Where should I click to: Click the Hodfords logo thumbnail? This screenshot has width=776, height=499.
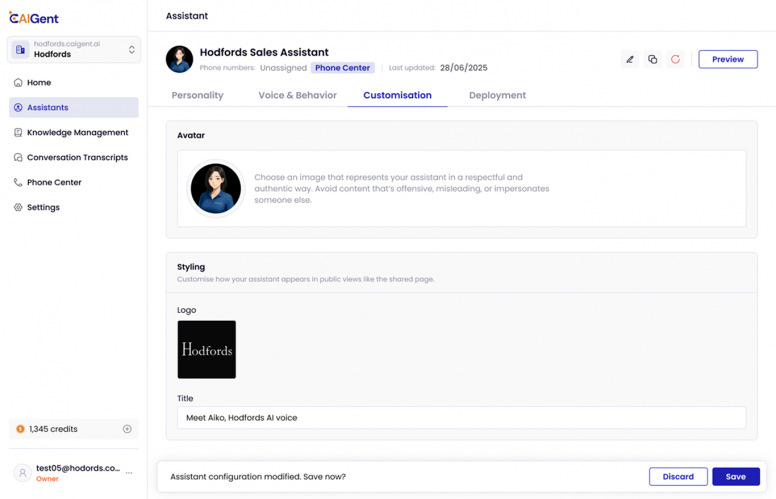coord(207,350)
